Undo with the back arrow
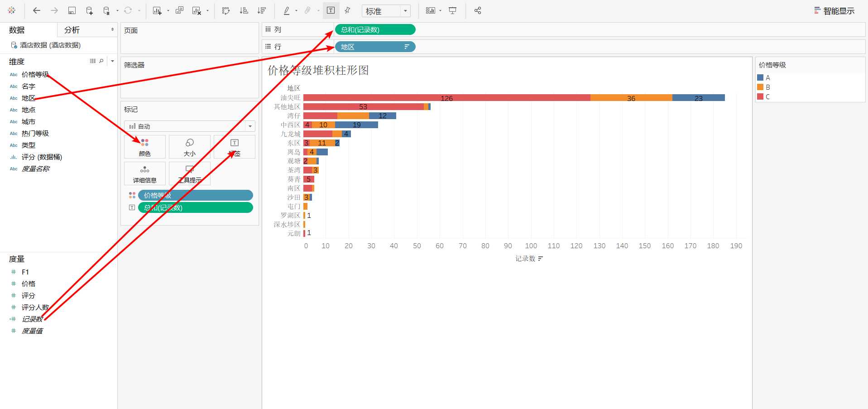 (37, 10)
